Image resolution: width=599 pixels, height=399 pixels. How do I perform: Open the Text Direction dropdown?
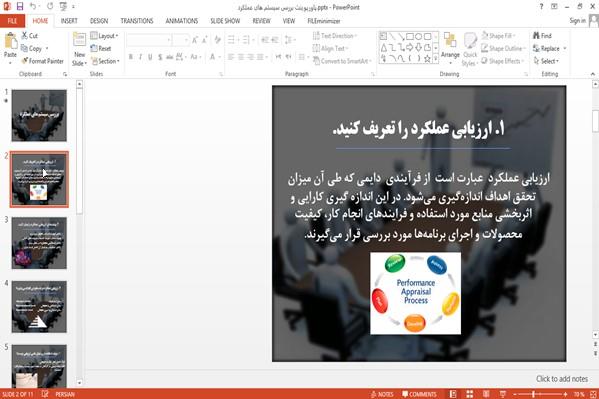pos(335,36)
